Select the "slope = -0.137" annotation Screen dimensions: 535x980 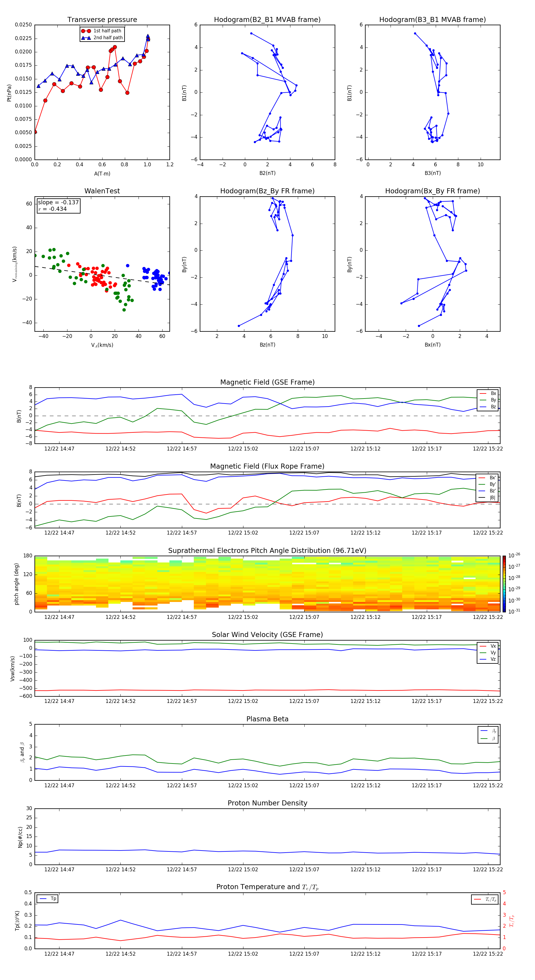pyautogui.click(x=58, y=203)
